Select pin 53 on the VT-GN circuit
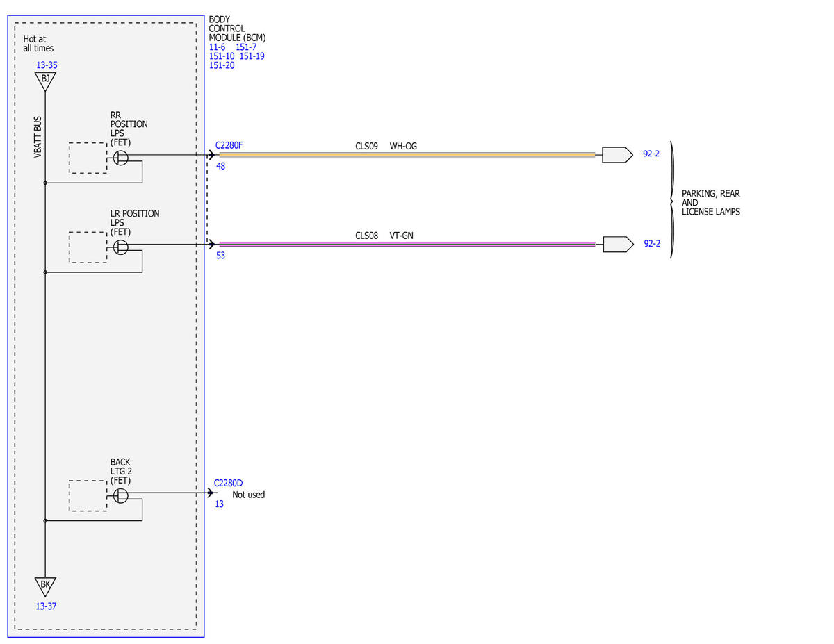Image resolution: width=834 pixels, height=644 pixels. click(x=220, y=256)
